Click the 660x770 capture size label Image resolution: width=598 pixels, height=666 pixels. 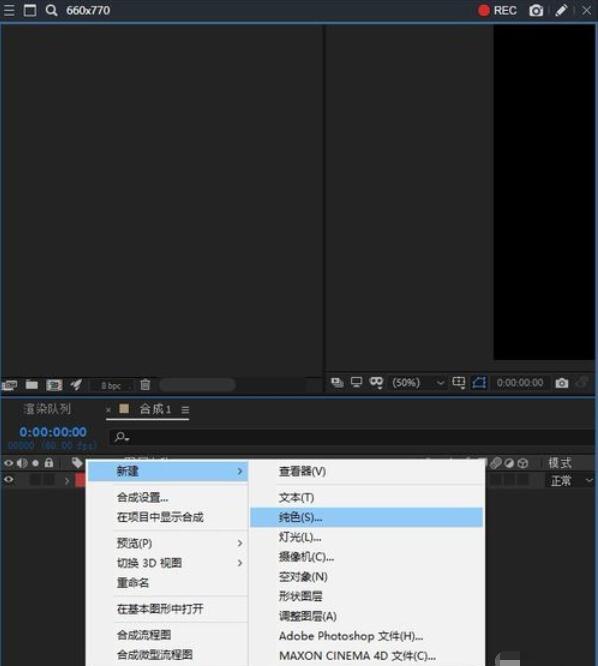tap(88, 10)
